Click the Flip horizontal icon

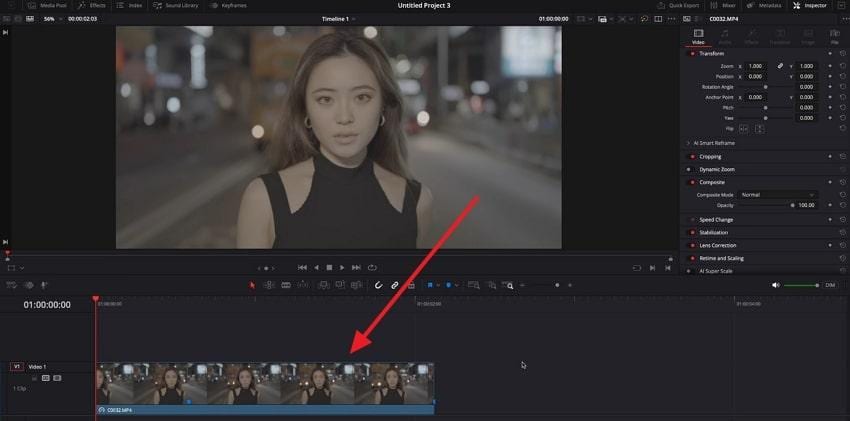click(744, 129)
